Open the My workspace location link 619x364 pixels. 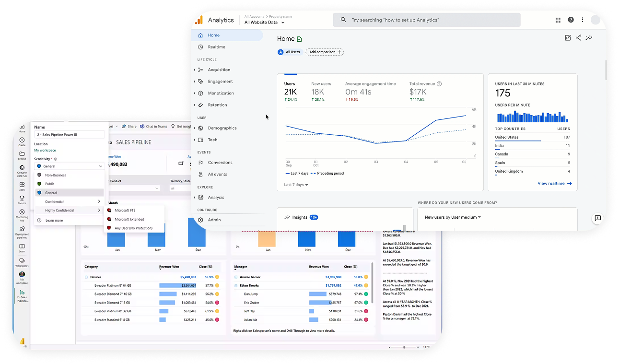(x=45, y=151)
